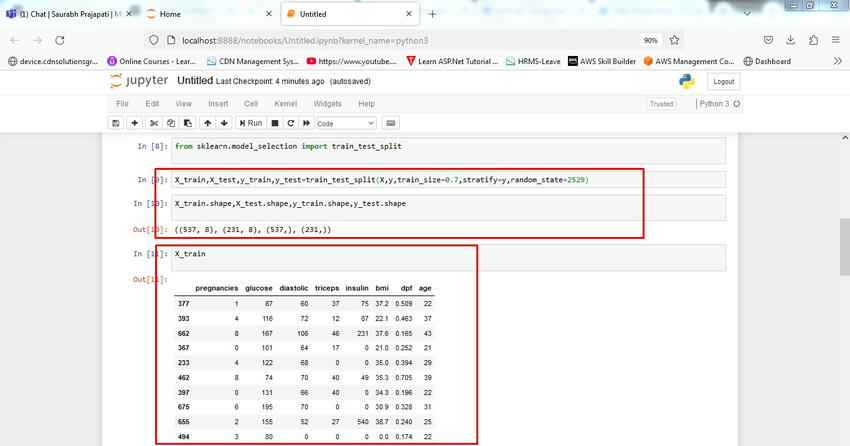This screenshot has height=446, width=850.
Task: Click the Jupyter logo
Action: [x=139, y=81]
